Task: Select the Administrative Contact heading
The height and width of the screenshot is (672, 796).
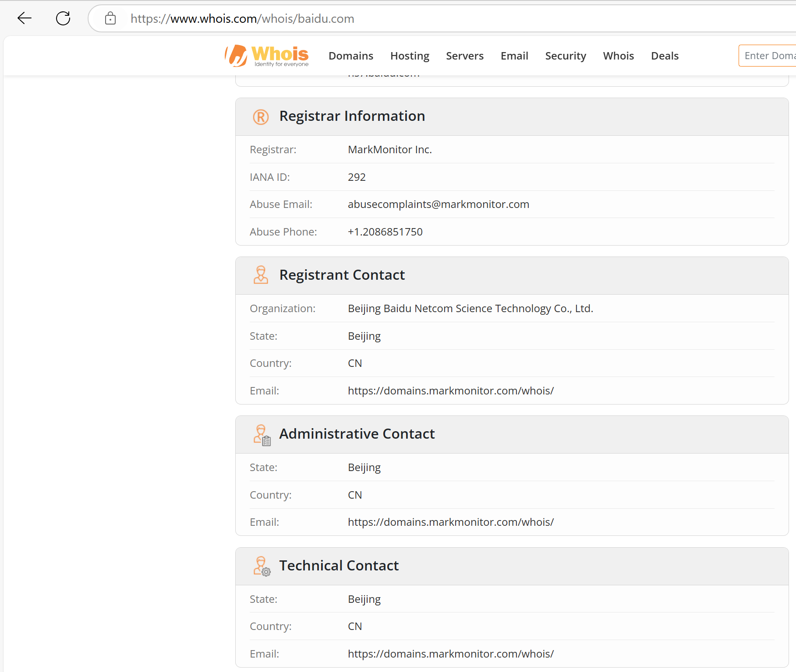Action: (357, 434)
